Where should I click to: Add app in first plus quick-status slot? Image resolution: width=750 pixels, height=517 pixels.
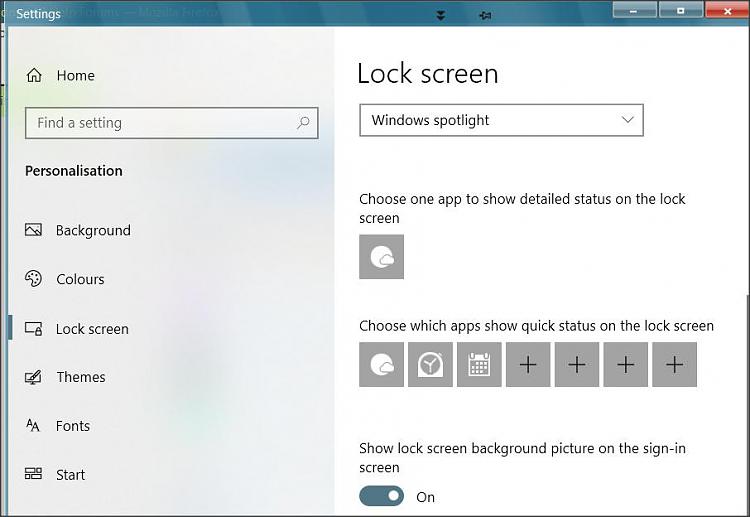pos(528,364)
